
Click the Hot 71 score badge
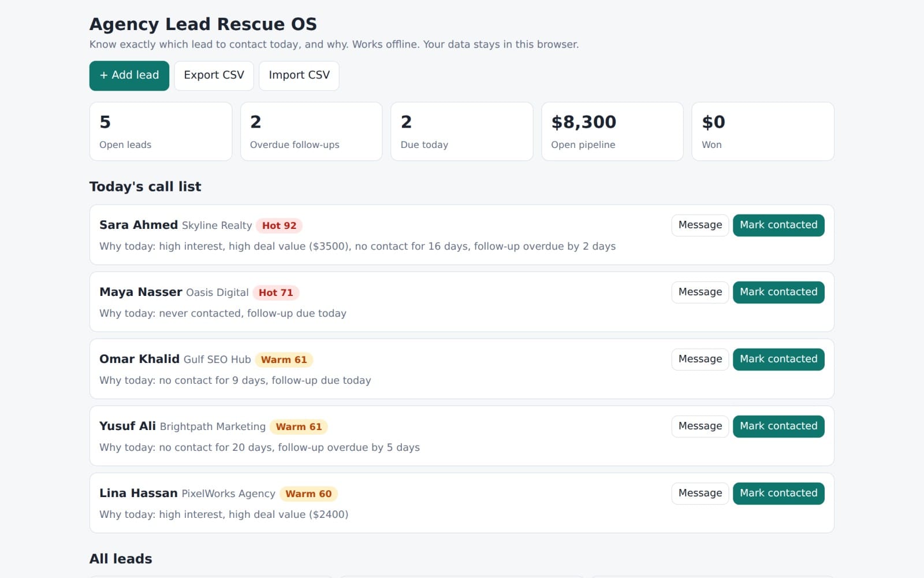275,292
